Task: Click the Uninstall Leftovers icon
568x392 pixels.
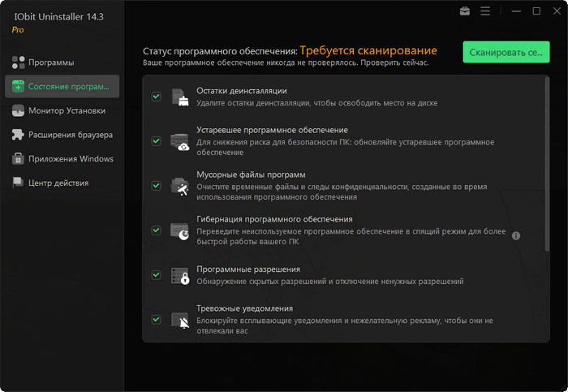Action: [x=180, y=97]
